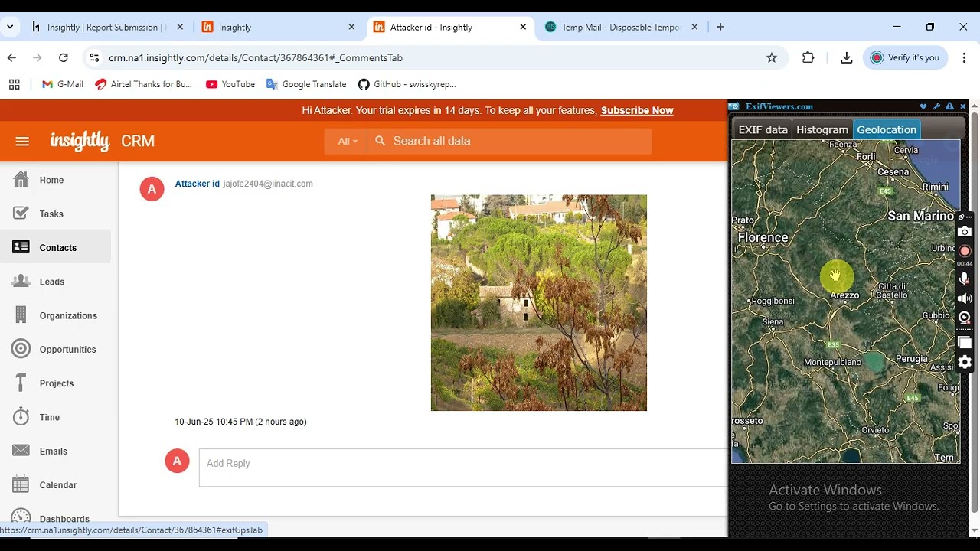Open the Chrome downloads icon
The width and height of the screenshot is (980, 551).
coord(846,57)
